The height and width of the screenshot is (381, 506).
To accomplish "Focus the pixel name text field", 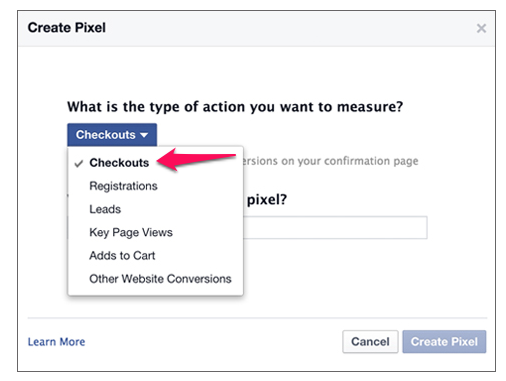I will (x=335, y=227).
